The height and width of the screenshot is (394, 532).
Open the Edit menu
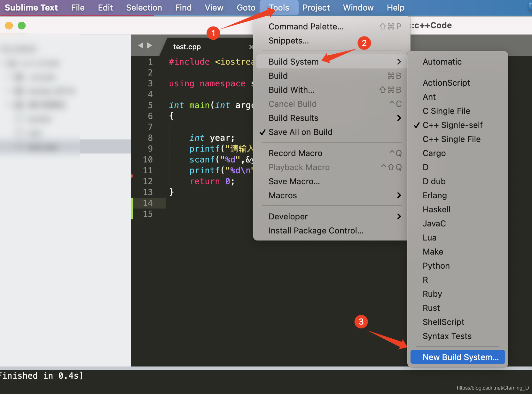[105, 8]
